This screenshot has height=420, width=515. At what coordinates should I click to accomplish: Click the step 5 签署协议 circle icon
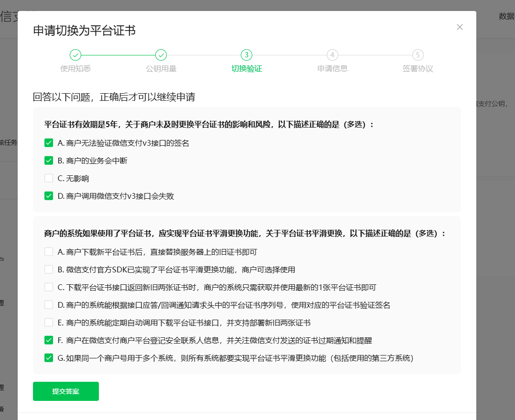(x=418, y=55)
